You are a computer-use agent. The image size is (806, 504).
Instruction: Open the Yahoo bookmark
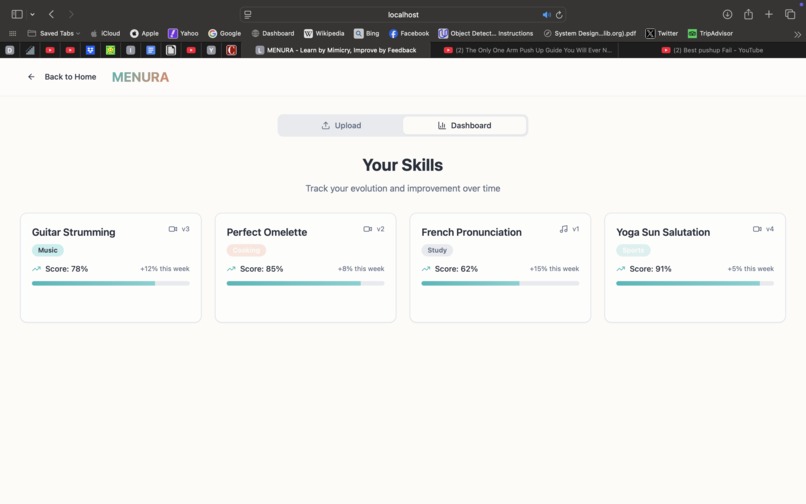click(x=183, y=33)
